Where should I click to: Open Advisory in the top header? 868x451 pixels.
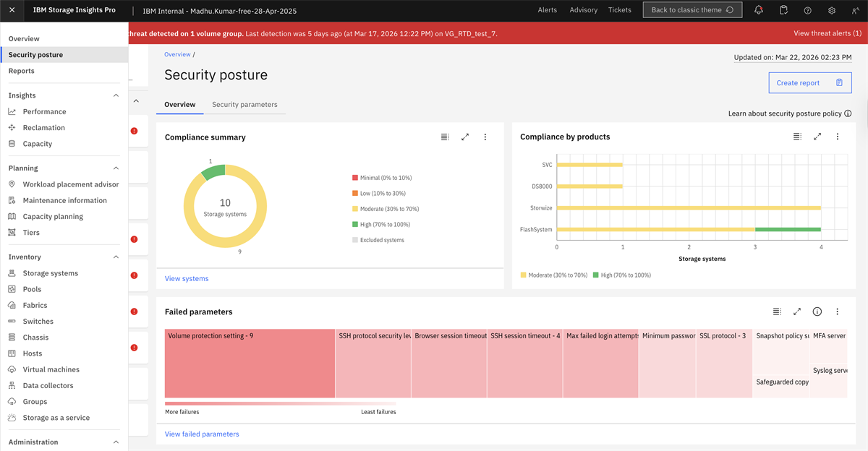click(584, 10)
